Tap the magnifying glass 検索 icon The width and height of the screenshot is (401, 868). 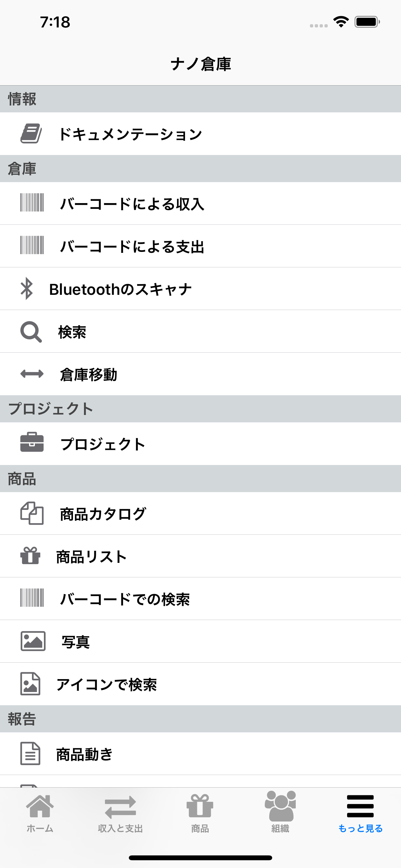31,332
